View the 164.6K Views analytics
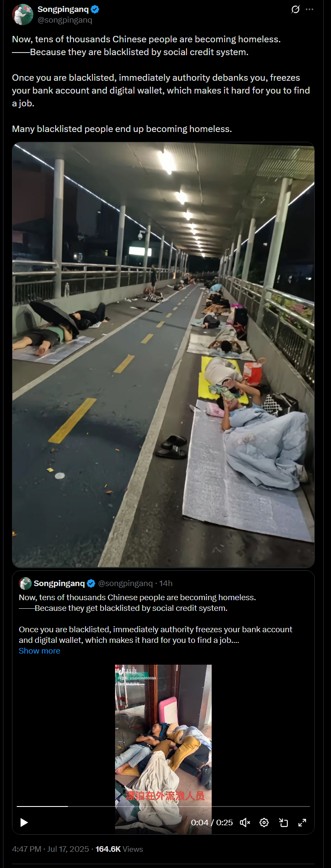Screen dimensions: 331x868 119,849
